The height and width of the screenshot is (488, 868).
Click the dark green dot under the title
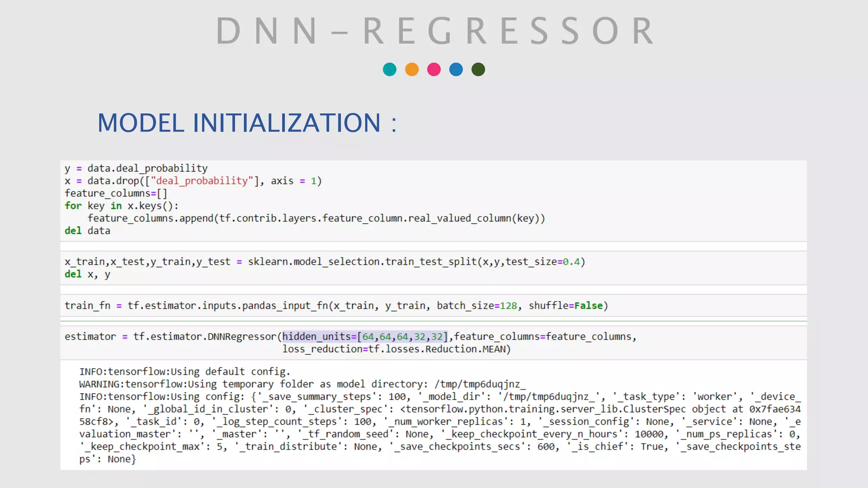click(x=478, y=69)
